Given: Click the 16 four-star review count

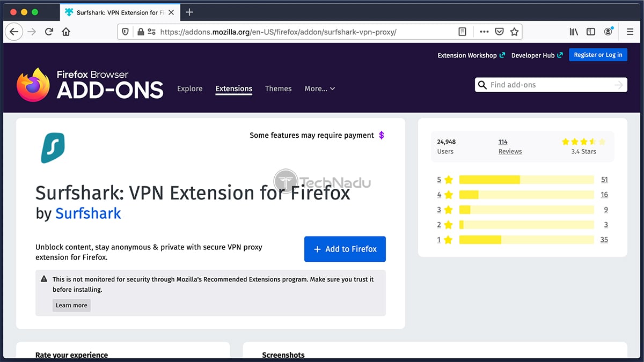Looking at the screenshot, I should [604, 195].
